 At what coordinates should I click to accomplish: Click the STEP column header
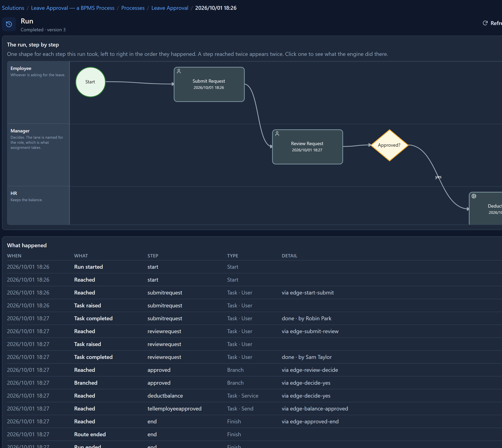pos(153,256)
